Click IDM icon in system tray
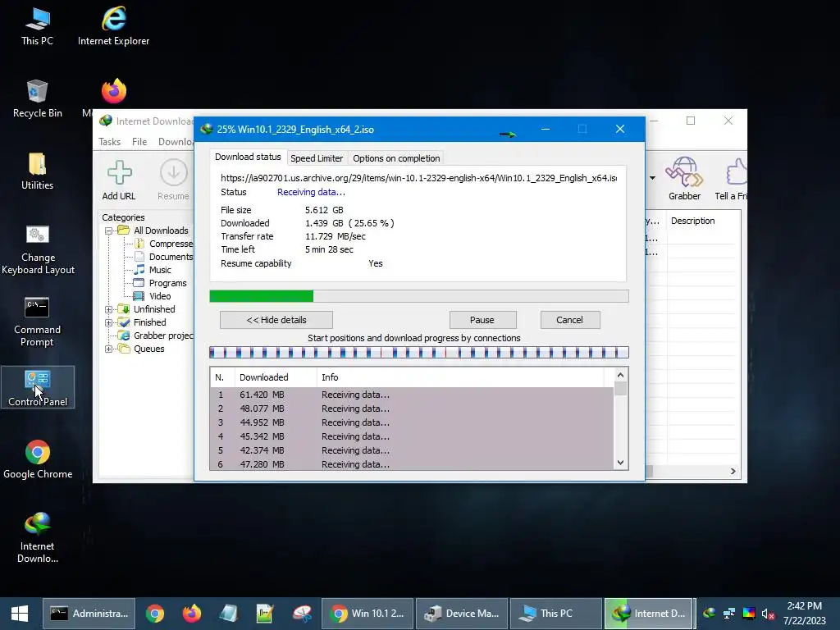This screenshot has height=630, width=840. [709, 614]
